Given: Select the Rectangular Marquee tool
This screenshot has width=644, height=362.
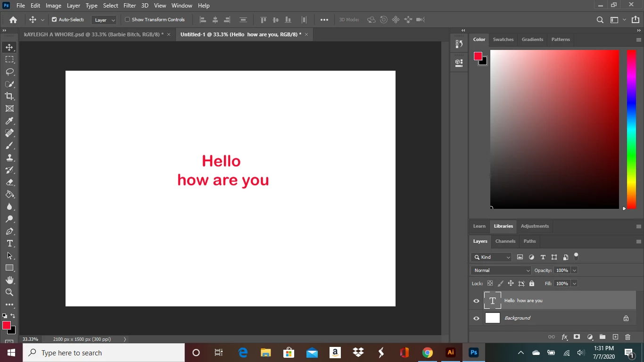Looking at the screenshot, I should (9, 59).
